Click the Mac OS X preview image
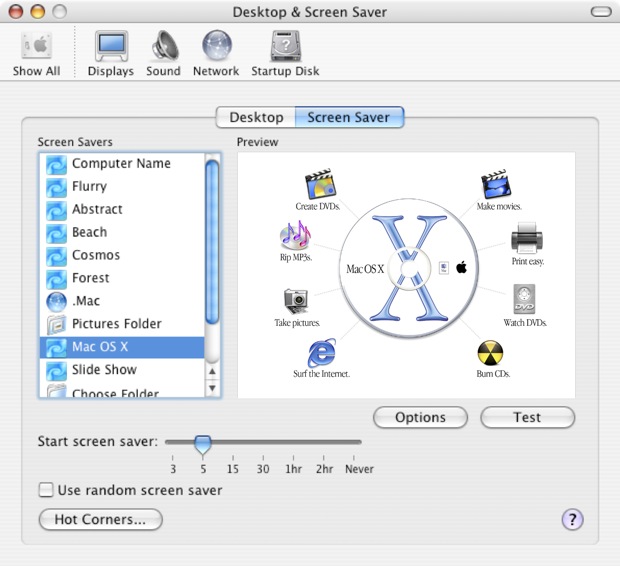620x566 pixels. pyautogui.click(x=406, y=275)
